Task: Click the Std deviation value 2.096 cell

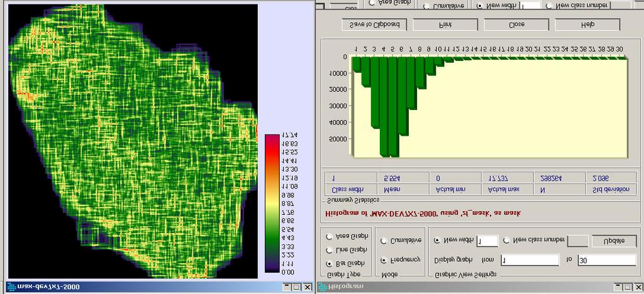Action: point(611,178)
